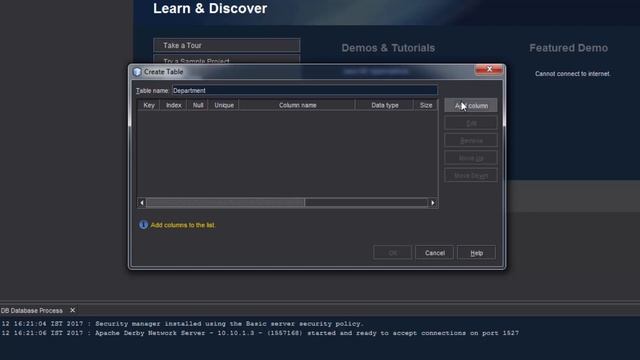Close the DB Database Process tab
The image size is (640, 360).
72,310
